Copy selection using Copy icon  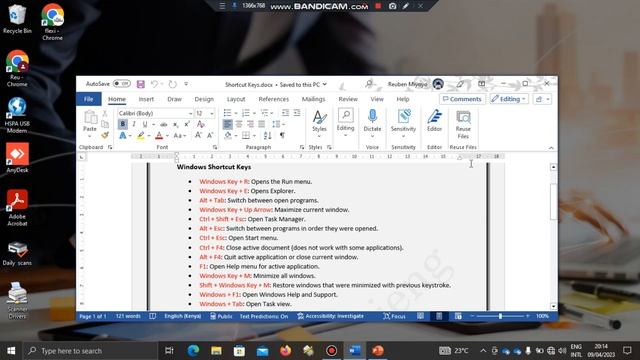105,124
